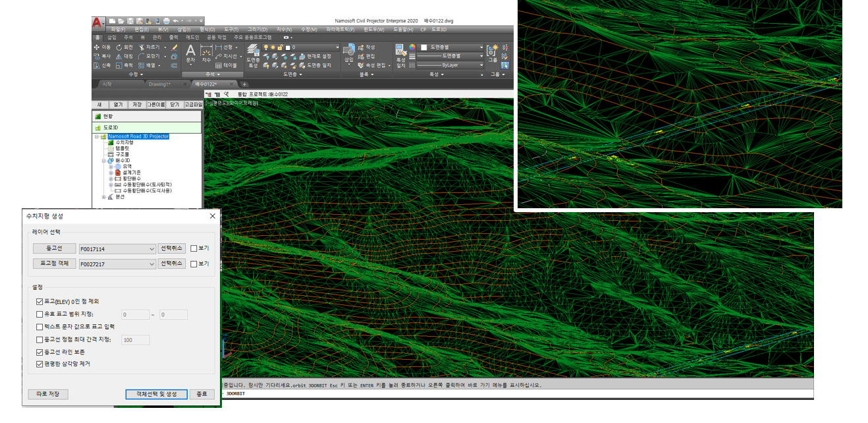The image size is (868, 423).
Task: Click the 치수 (Dimension) tool icon
Action: 206,54
